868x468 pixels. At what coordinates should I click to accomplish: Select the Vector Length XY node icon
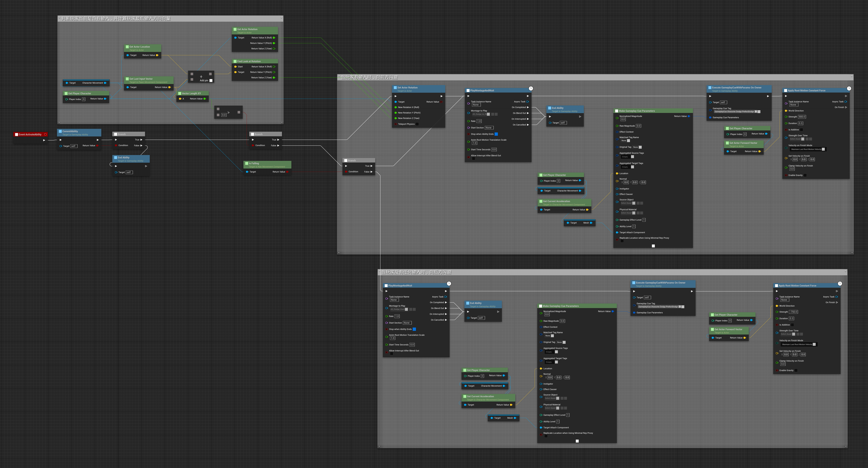pos(180,93)
